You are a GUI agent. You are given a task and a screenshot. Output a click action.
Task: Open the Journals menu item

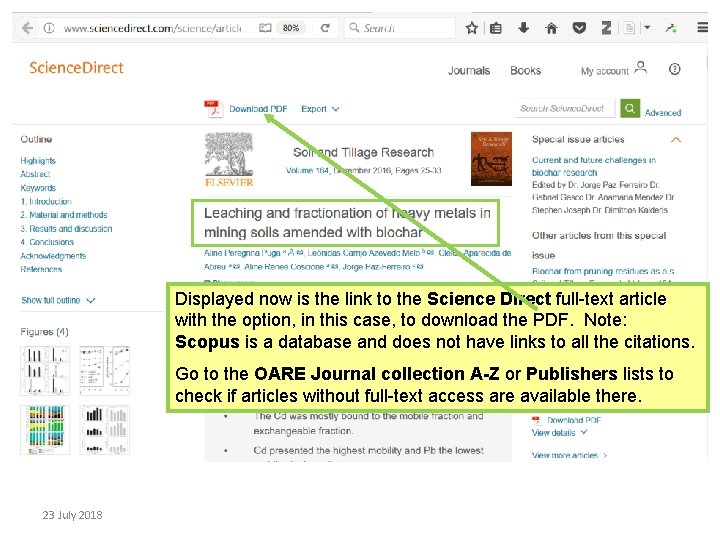click(469, 71)
